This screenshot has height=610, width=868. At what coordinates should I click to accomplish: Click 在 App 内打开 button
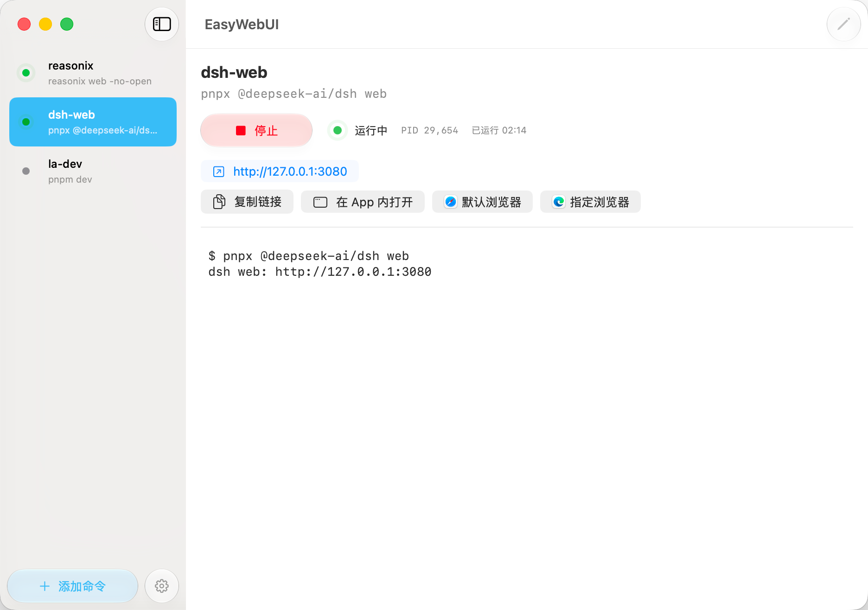(363, 202)
